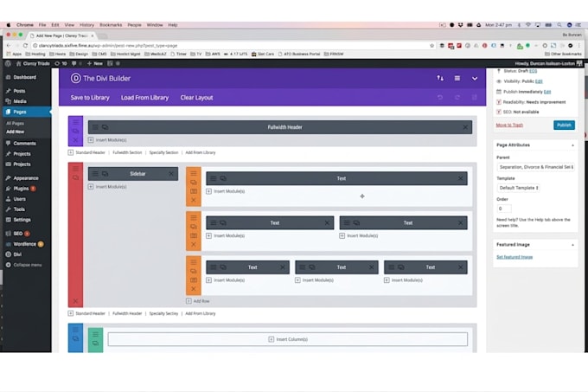This screenshot has height=392, width=588.
Task: Clone the two-column Text row
Action: click(x=194, y=227)
